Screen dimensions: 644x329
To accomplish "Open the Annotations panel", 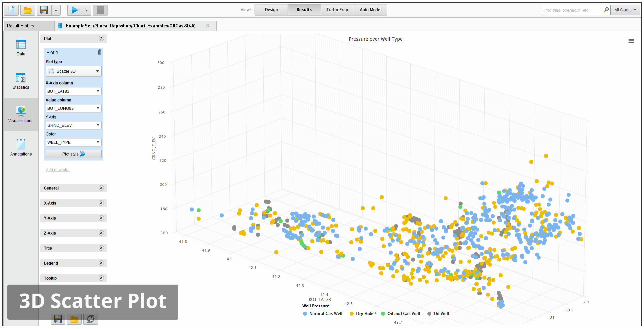I will coord(21,147).
